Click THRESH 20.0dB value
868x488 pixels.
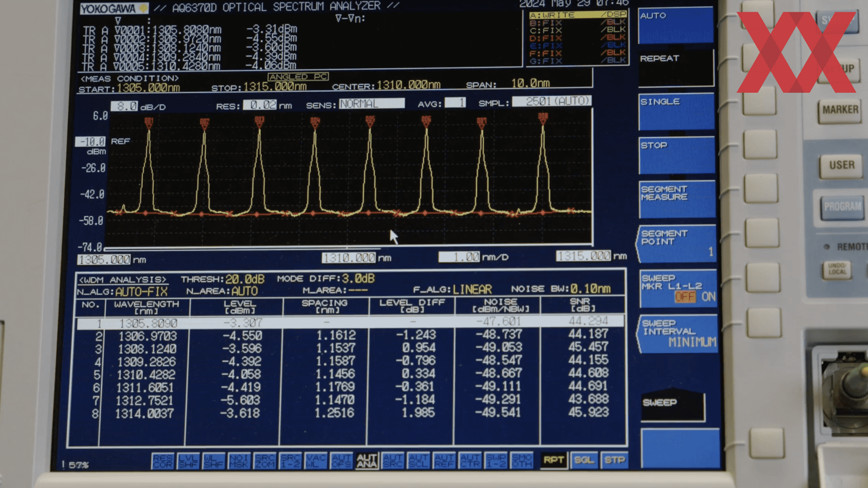pyautogui.click(x=245, y=280)
